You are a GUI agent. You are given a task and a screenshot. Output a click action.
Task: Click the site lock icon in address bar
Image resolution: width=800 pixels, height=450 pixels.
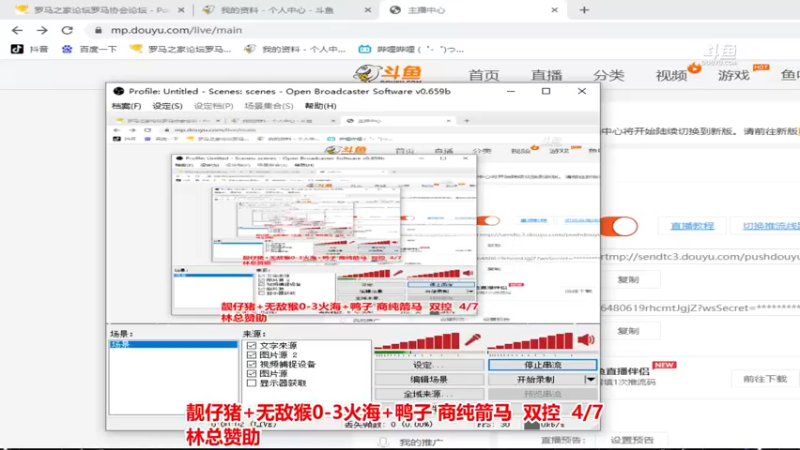click(x=98, y=30)
